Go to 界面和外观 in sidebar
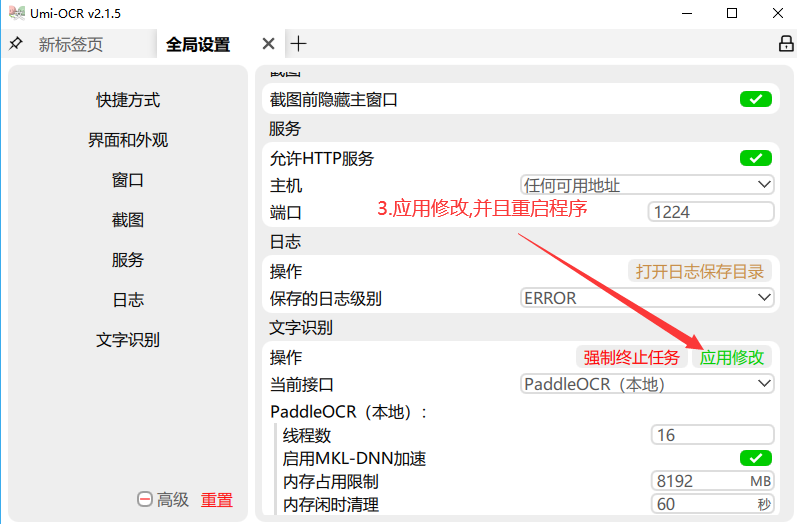Image resolution: width=797 pixels, height=524 pixels. (128, 140)
